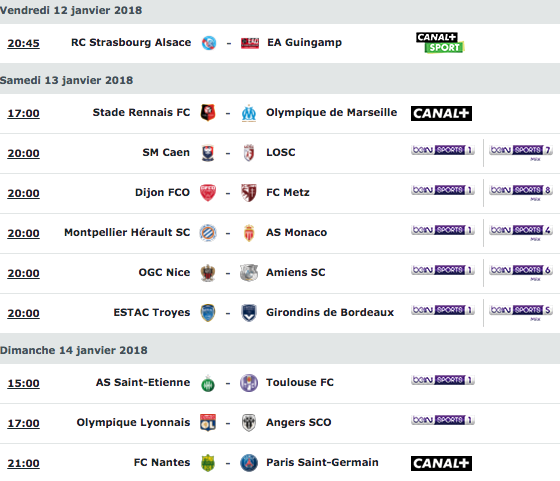Click the FC Nantes yellow crest

(x=208, y=463)
